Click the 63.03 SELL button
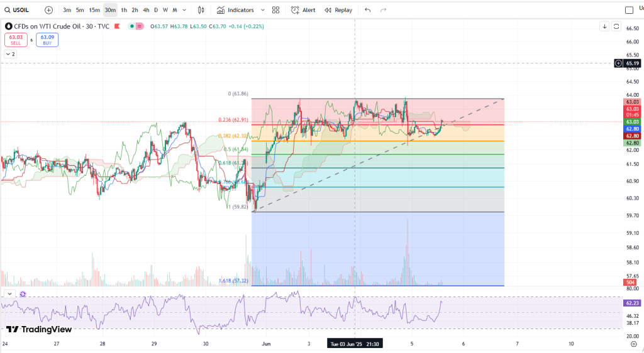The image size is (644, 353). 14,40
